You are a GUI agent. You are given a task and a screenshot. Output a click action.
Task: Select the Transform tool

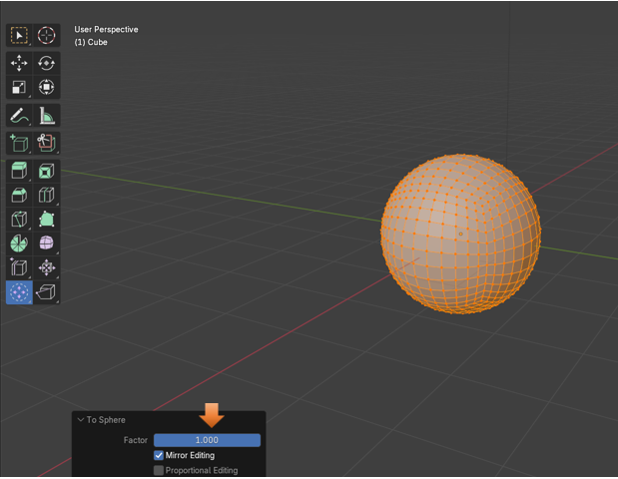[47, 88]
